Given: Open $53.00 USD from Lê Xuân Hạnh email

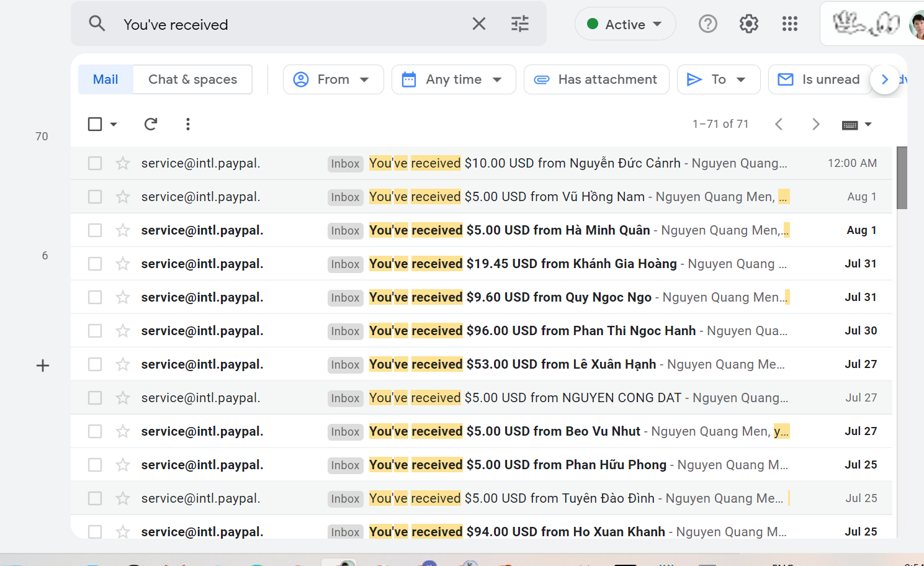Looking at the screenshot, I should [x=481, y=364].
